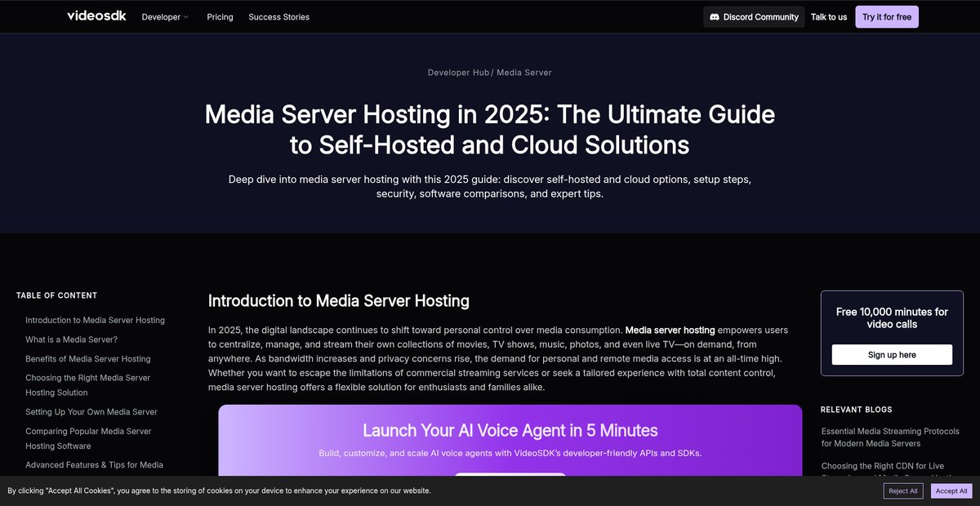Jump to Setting Up Your Own Media Server
Image resolution: width=980 pixels, height=506 pixels.
pyautogui.click(x=91, y=412)
